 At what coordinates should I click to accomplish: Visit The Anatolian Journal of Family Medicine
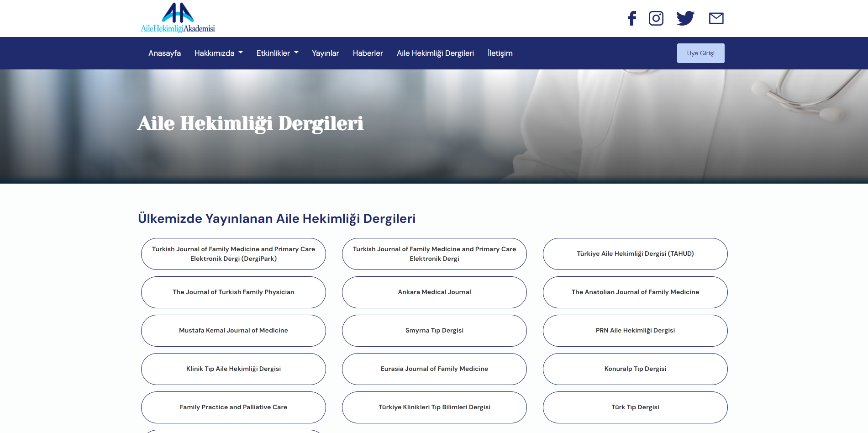point(635,292)
